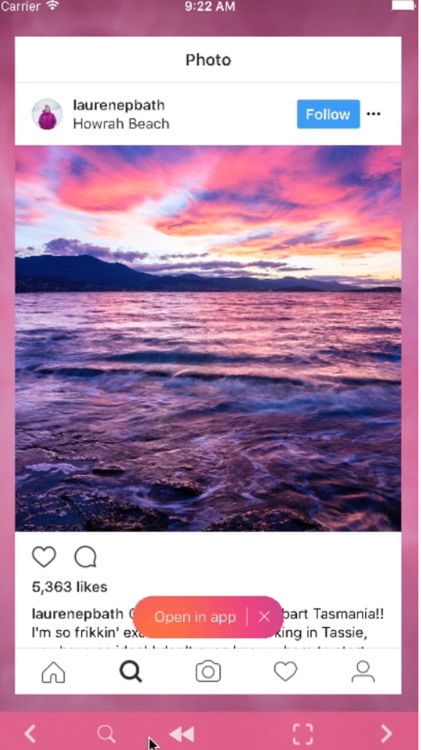This screenshot has width=422, height=750.
Task: Tap the heart icon to like photo
Action: 44,557
